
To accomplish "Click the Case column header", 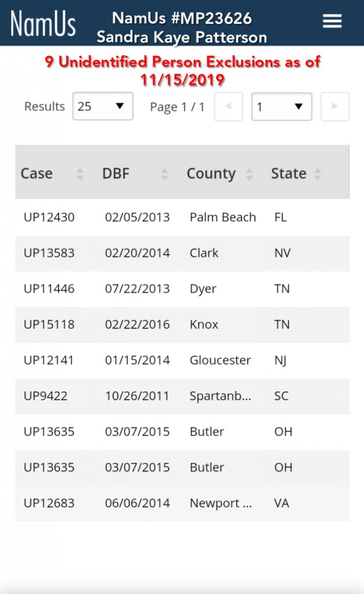I will tap(37, 173).
